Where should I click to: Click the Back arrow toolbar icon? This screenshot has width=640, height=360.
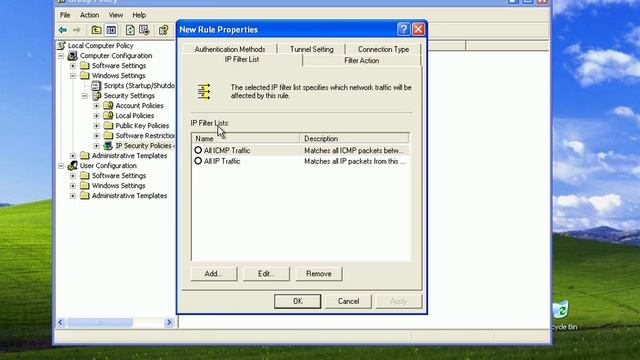62,30
